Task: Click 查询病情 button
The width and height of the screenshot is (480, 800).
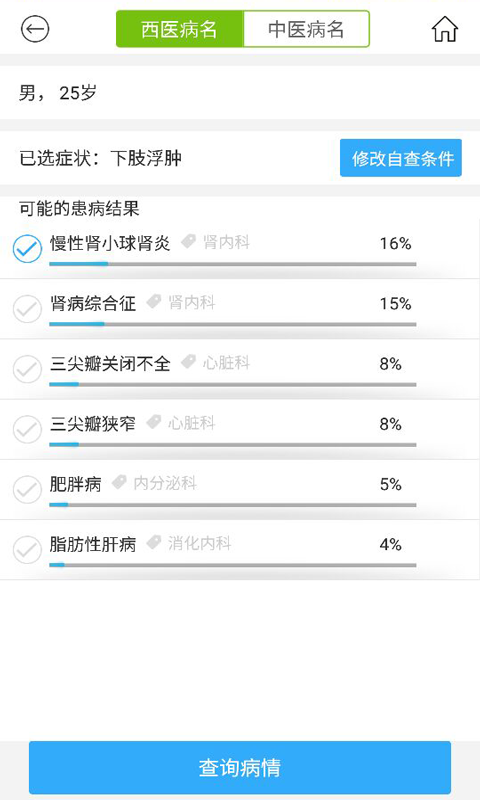Action: pyautogui.click(x=240, y=767)
